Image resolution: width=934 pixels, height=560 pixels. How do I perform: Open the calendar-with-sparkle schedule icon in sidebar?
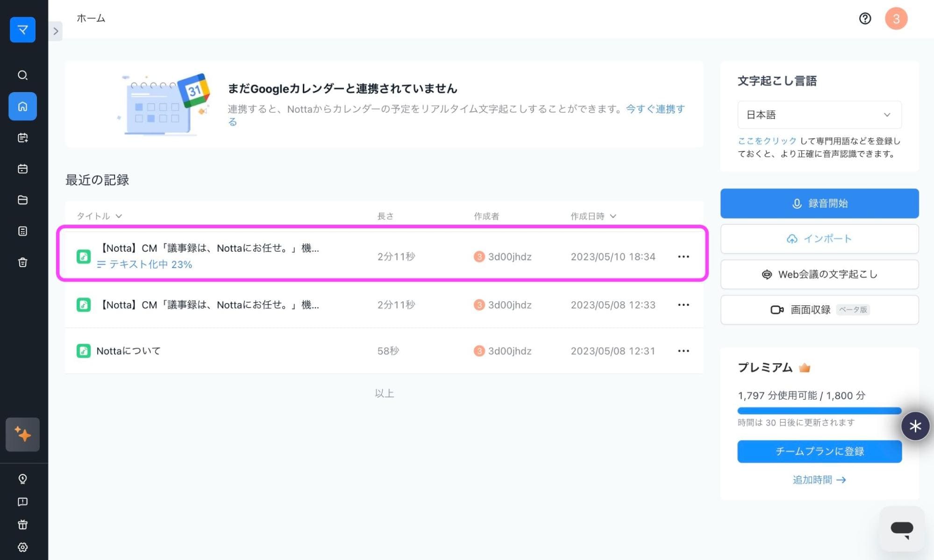tap(22, 138)
